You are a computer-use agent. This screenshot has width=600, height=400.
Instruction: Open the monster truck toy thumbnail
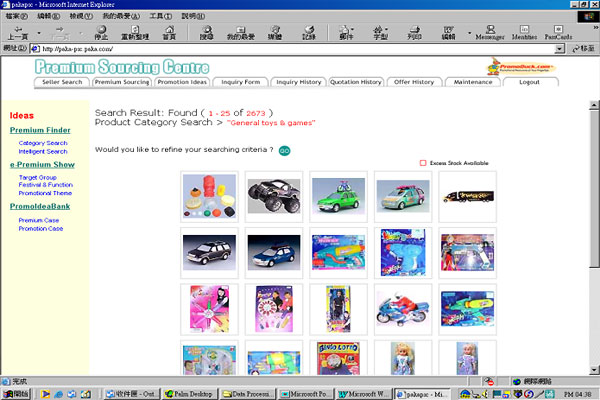[x=273, y=196]
